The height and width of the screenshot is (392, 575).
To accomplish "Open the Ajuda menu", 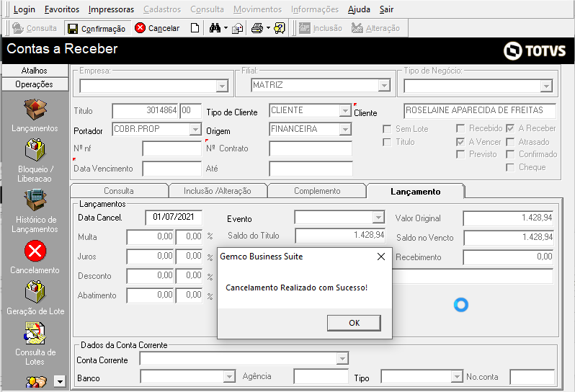I will point(359,9).
